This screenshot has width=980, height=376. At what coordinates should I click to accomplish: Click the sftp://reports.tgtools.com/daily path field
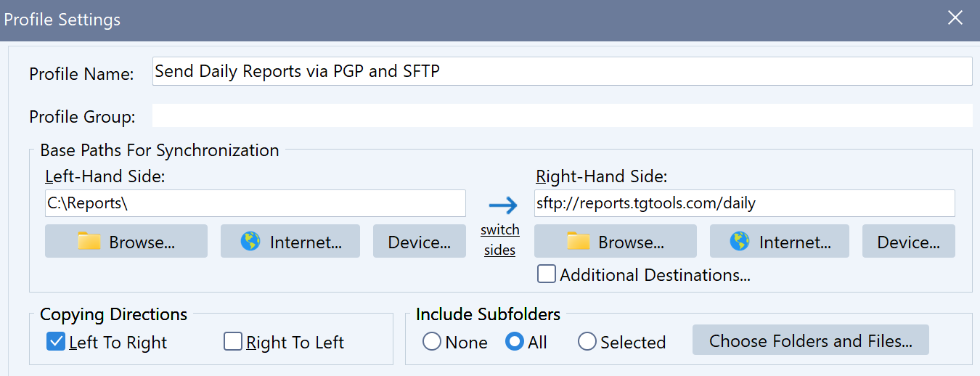[x=744, y=204]
